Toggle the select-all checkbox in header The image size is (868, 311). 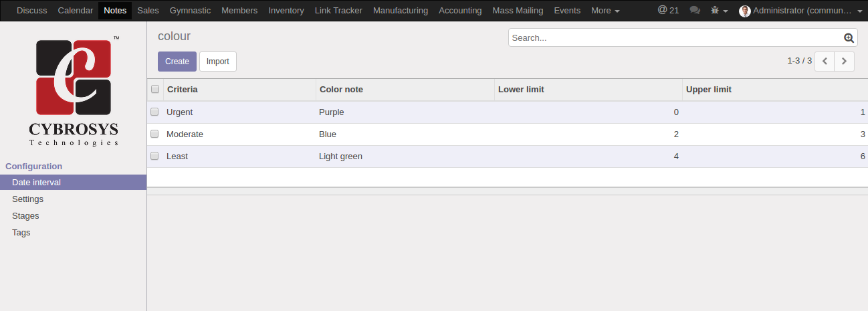tap(155, 89)
